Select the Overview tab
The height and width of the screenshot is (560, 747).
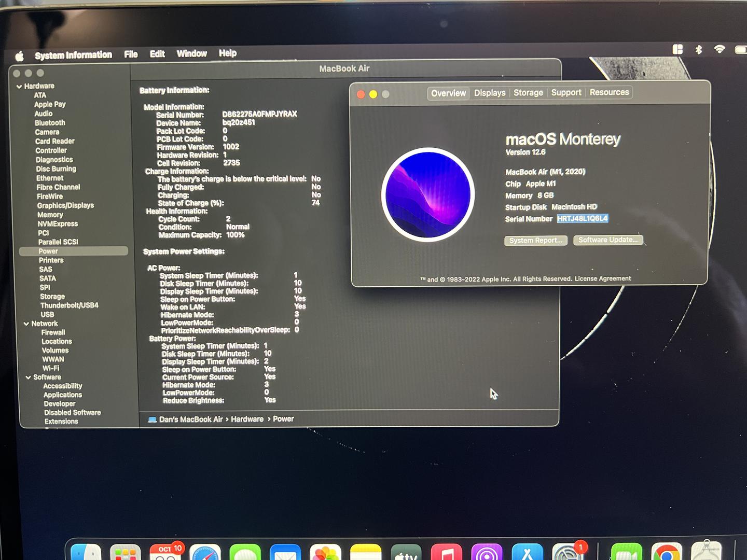point(448,93)
